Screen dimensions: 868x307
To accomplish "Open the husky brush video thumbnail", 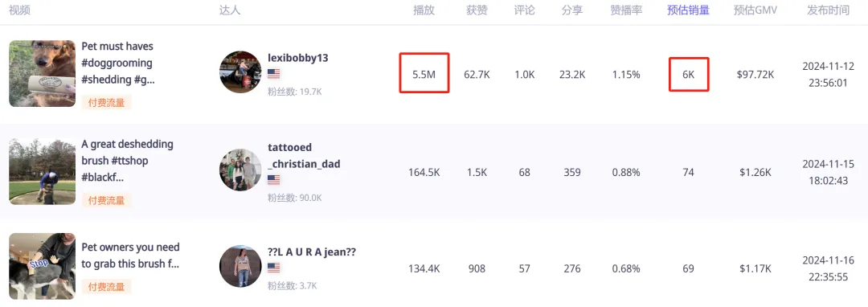I will pyautogui.click(x=42, y=266).
